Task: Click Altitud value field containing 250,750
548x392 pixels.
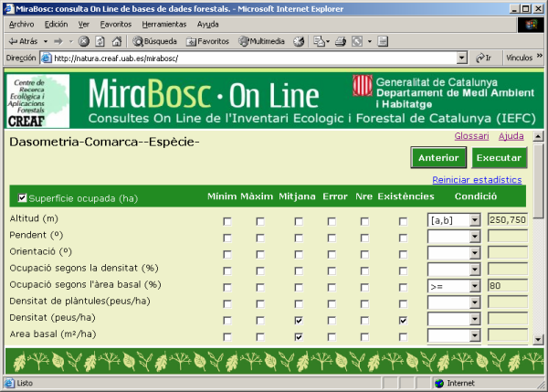Action: [508, 219]
